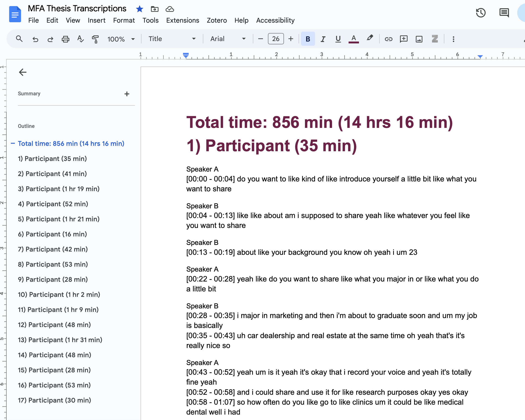525x420 pixels.
Task: Open the text color picker
Action: [354, 39]
